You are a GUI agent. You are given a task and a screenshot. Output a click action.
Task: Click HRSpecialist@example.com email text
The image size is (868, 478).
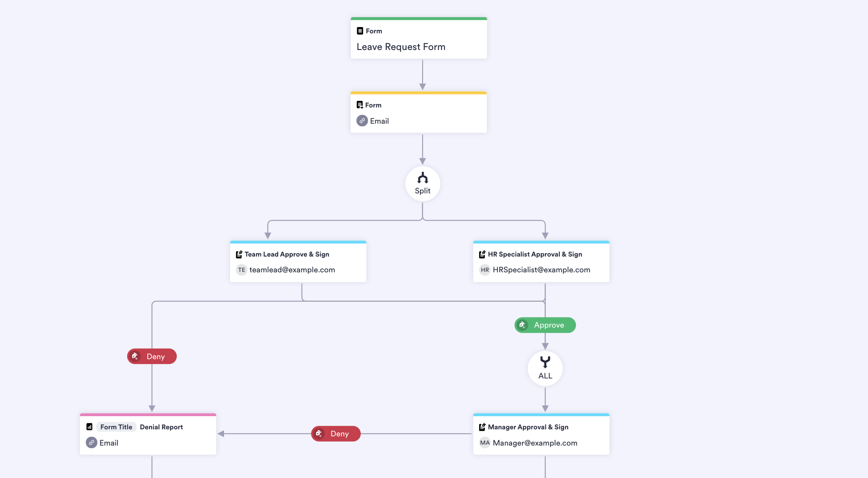(541, 270)
